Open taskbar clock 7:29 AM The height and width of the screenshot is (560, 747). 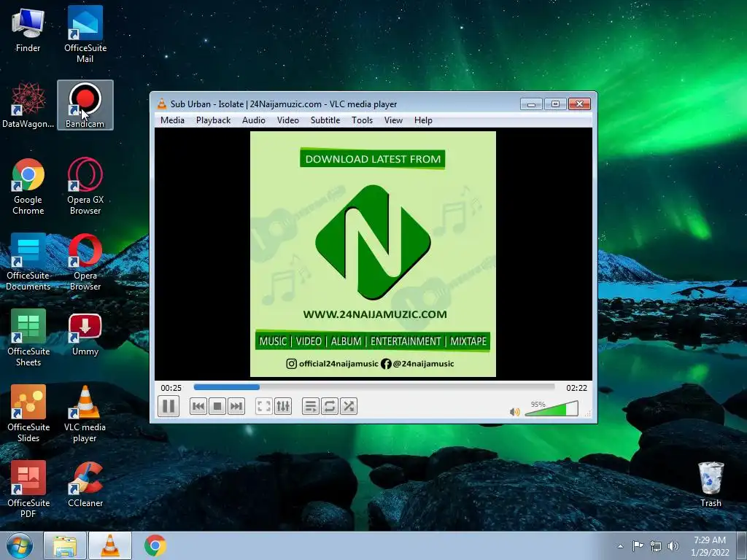[710, 546]
